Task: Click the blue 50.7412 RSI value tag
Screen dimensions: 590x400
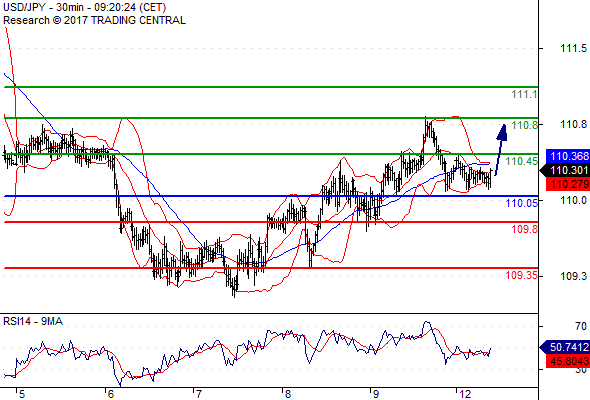Action: 565,347
